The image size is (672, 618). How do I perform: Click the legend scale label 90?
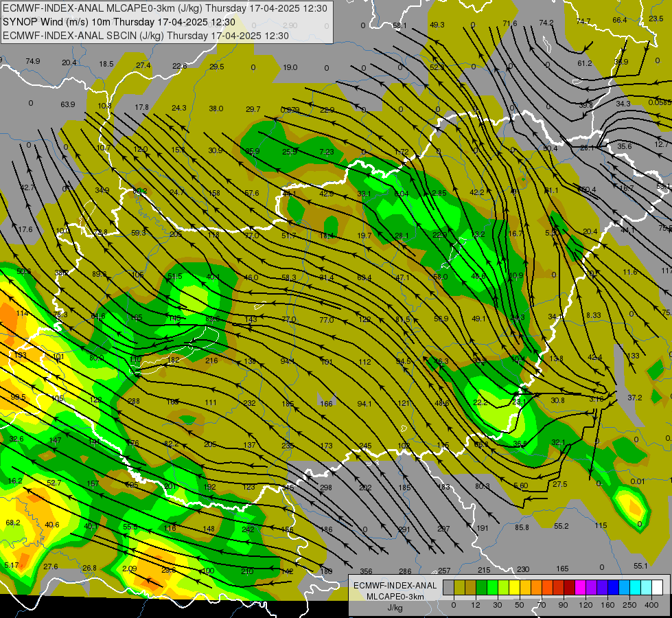[563, 605]
